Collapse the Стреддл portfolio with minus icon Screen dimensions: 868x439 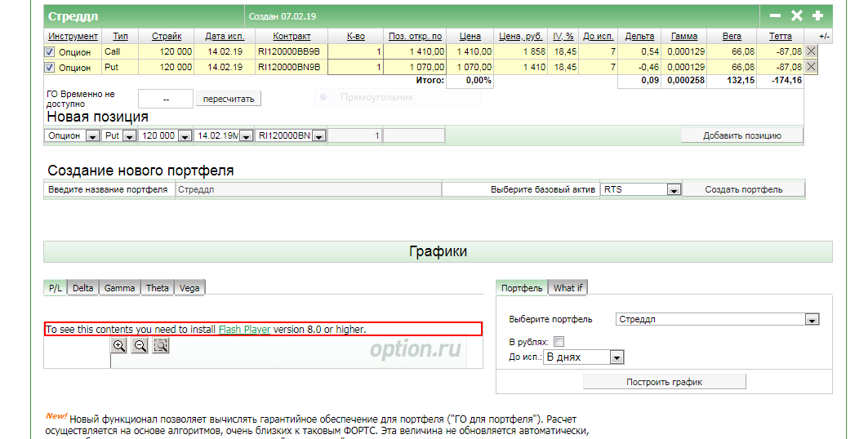[776, 16]
